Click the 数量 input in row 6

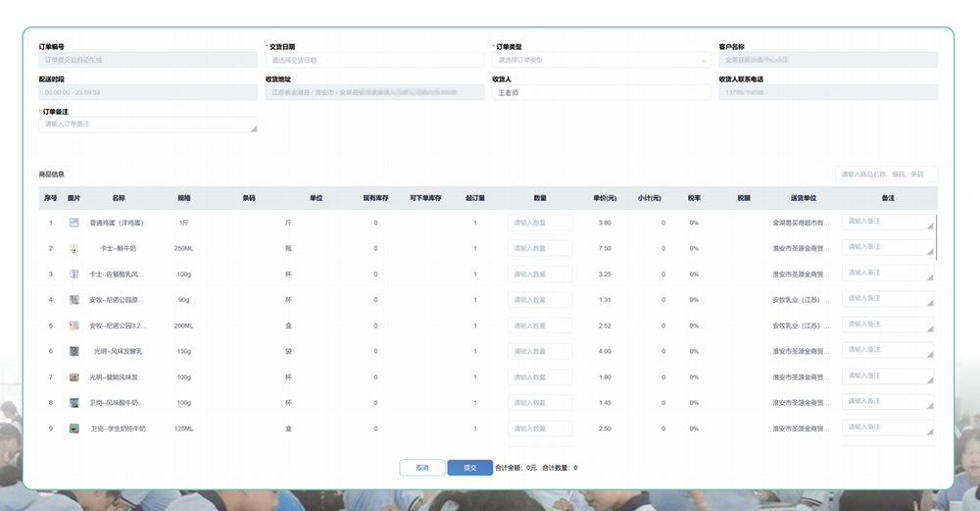tap(540, 351)
